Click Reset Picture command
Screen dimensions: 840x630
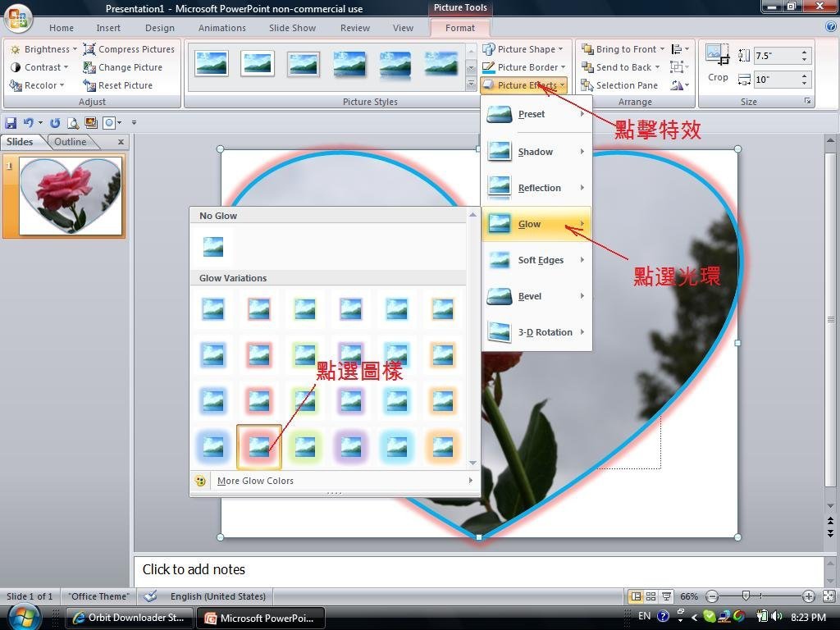(118, 85)
